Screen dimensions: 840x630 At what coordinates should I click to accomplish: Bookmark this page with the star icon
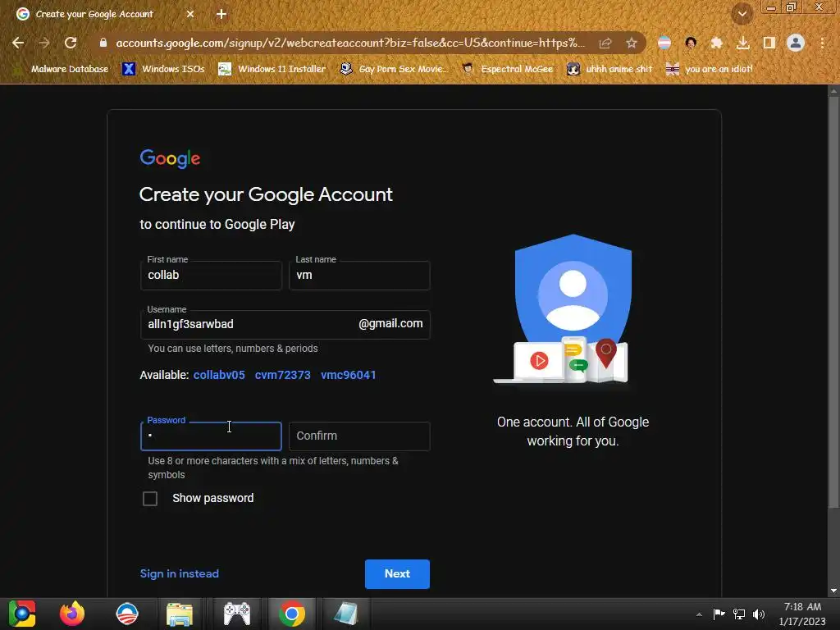[632, 43]
